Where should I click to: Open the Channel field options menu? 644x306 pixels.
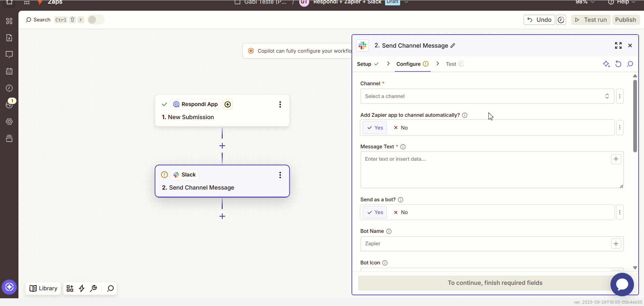click(620, 96)
